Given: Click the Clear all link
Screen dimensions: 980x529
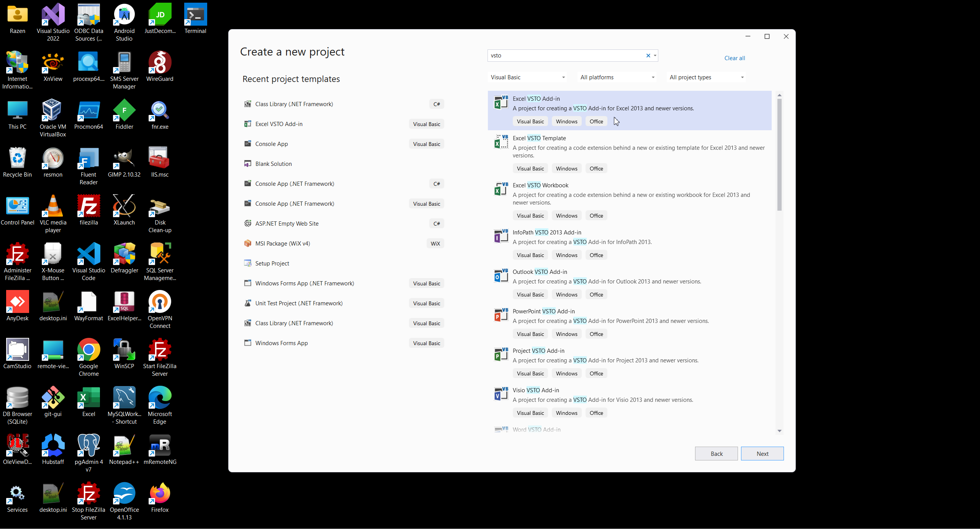Looking at the screenshot, I should [734, 58].
